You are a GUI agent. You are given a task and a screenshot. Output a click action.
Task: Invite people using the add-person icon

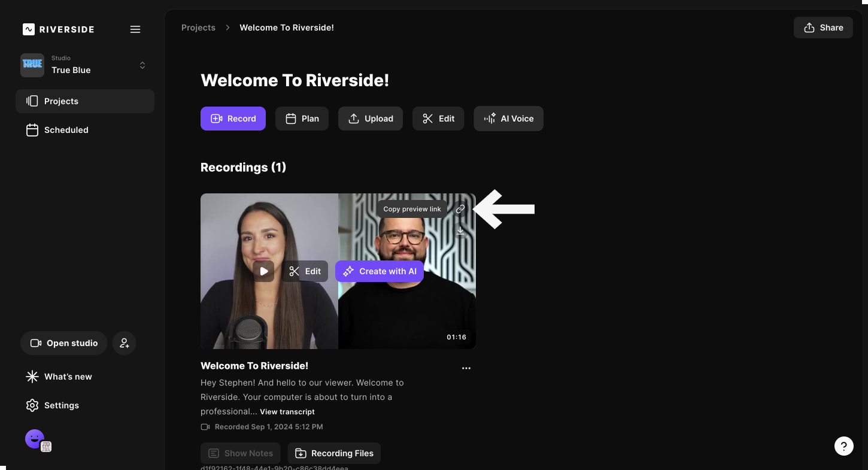tap(125, 343)
